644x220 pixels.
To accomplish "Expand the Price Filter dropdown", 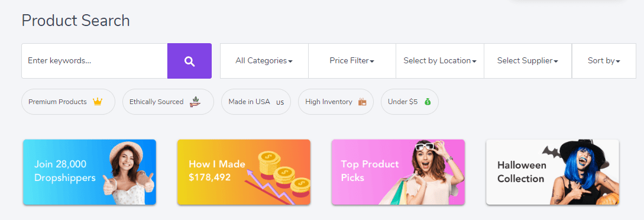I will click(x=352, y=61).
